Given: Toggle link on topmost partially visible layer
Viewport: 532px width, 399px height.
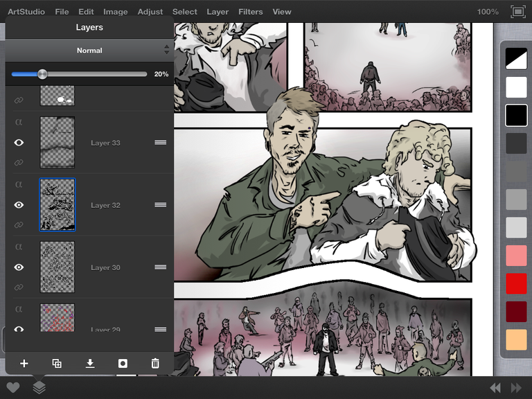Looking at the screenshot, I should pyautogui.click(x=19, y=100).
